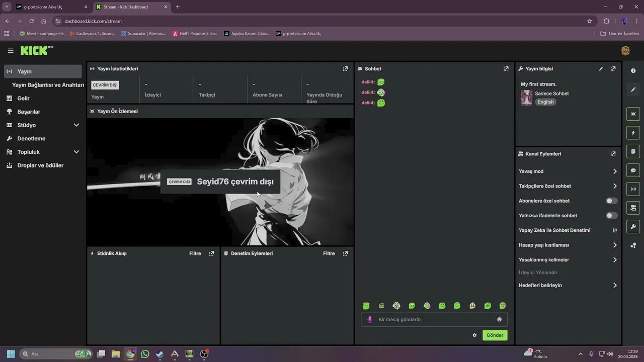Pop out the Denetim Eylemleri panel
This screenshot has width=644, height=362.
(x=345, y=253)
